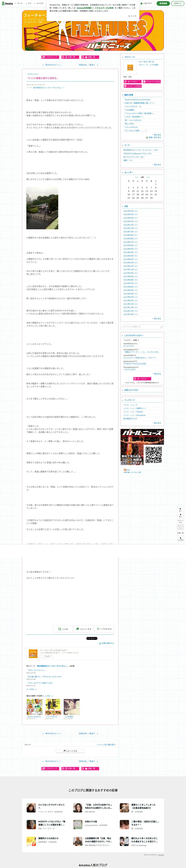Click the green 新規登録 button
The image size is (186, 868).
(x=163, y=3)
